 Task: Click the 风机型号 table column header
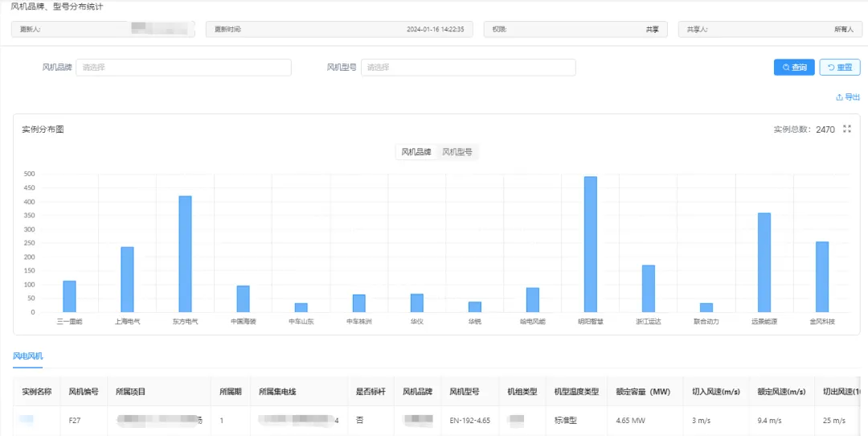coord(470,392)
